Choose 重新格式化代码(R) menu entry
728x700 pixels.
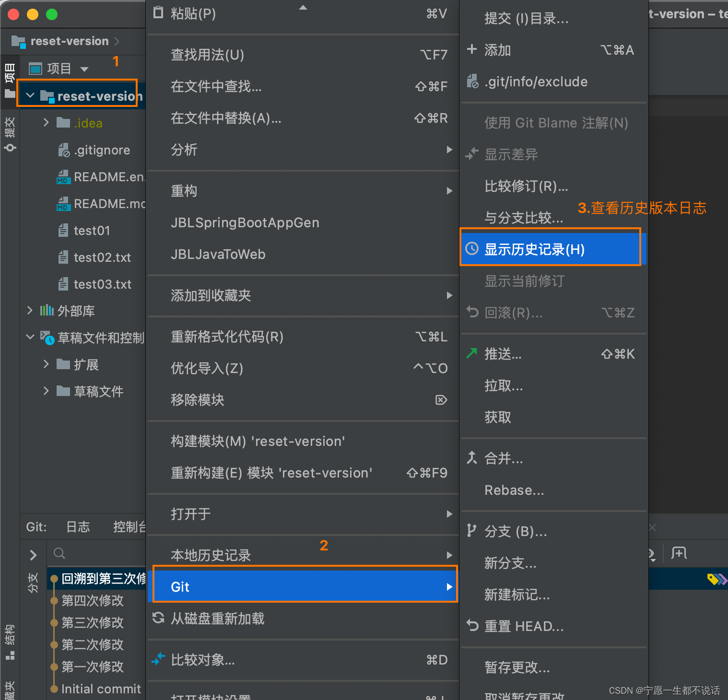click(303, 337)
